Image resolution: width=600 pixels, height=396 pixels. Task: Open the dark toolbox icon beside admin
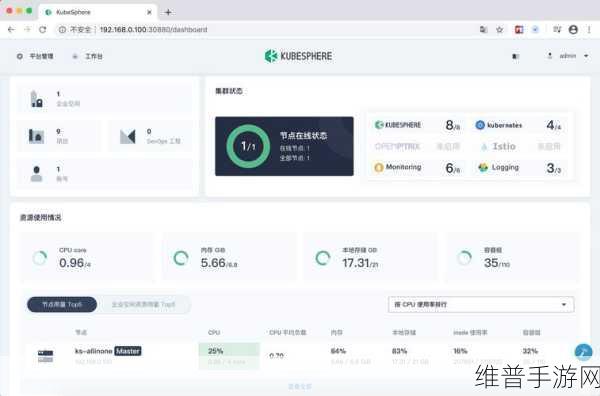click(x=515, y=56)
